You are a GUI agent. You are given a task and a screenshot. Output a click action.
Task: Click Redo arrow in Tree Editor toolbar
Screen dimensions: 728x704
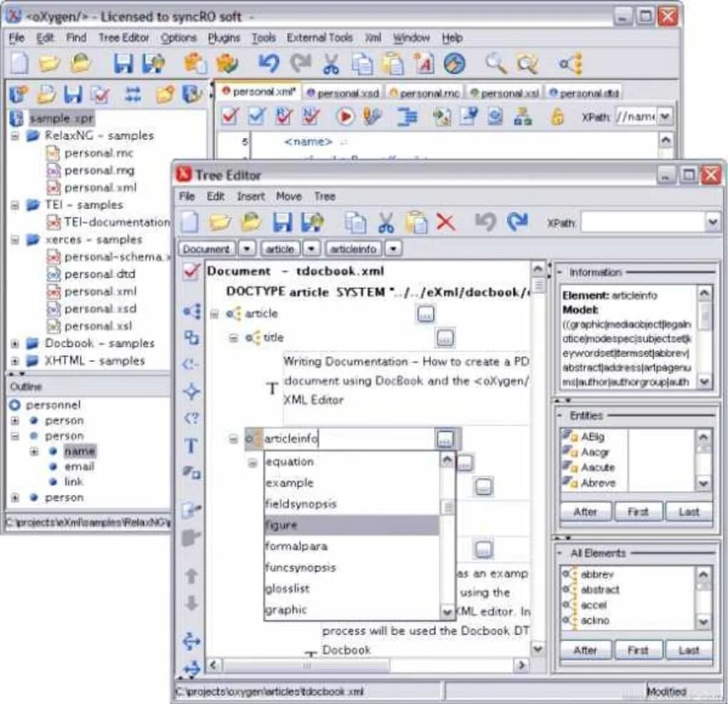517,221
